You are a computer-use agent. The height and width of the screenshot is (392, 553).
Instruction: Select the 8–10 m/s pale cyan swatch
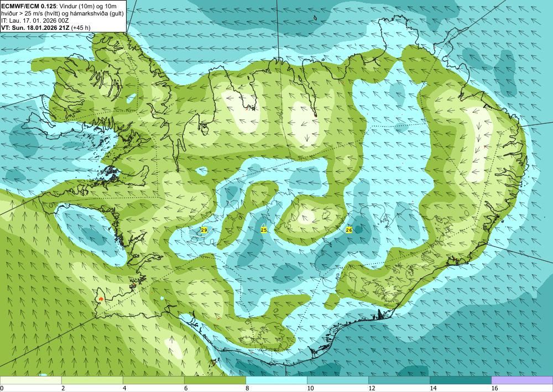[x=276, y=380]
